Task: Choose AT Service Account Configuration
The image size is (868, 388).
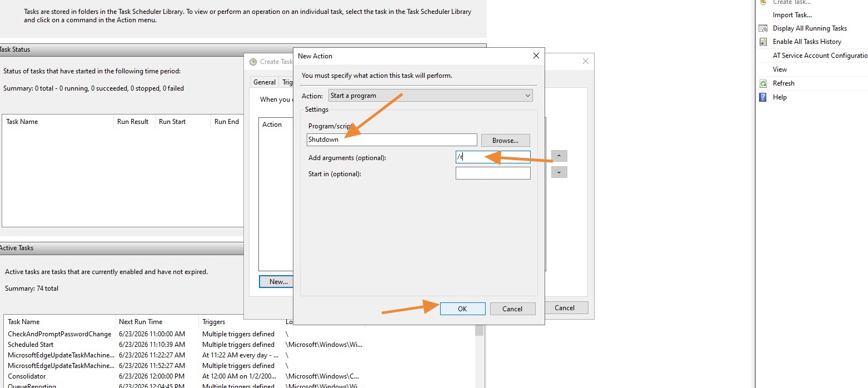Action: [x=820, y=56]
